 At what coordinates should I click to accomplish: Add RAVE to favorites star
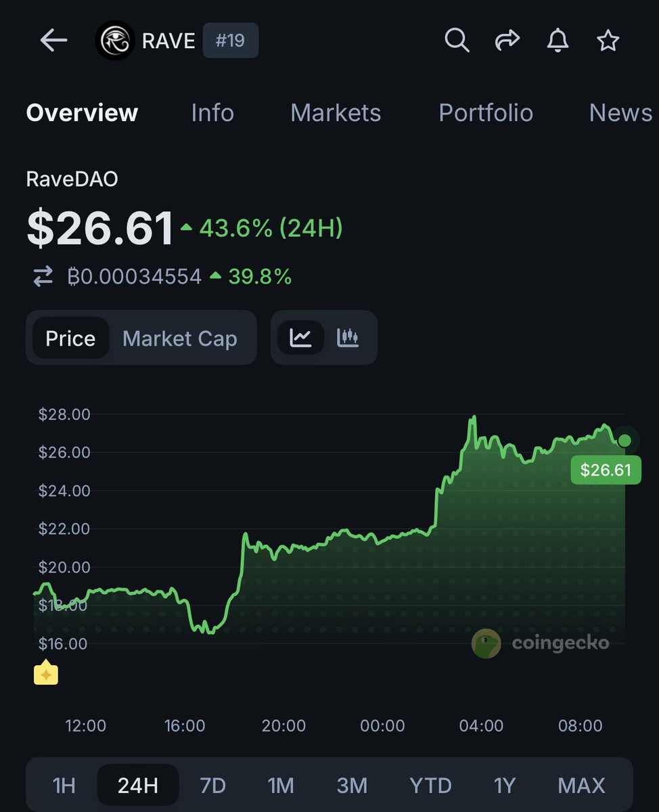tap(608, 41)
